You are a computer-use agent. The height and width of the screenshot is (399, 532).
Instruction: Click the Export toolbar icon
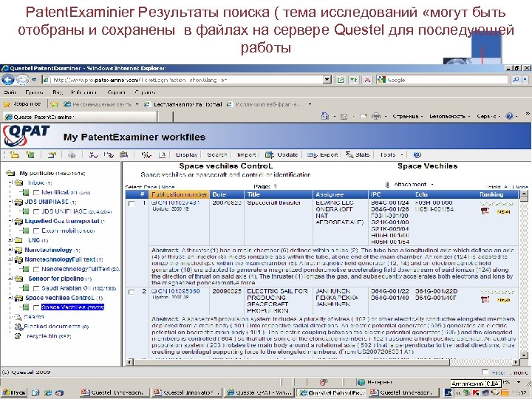pos(312,154)
